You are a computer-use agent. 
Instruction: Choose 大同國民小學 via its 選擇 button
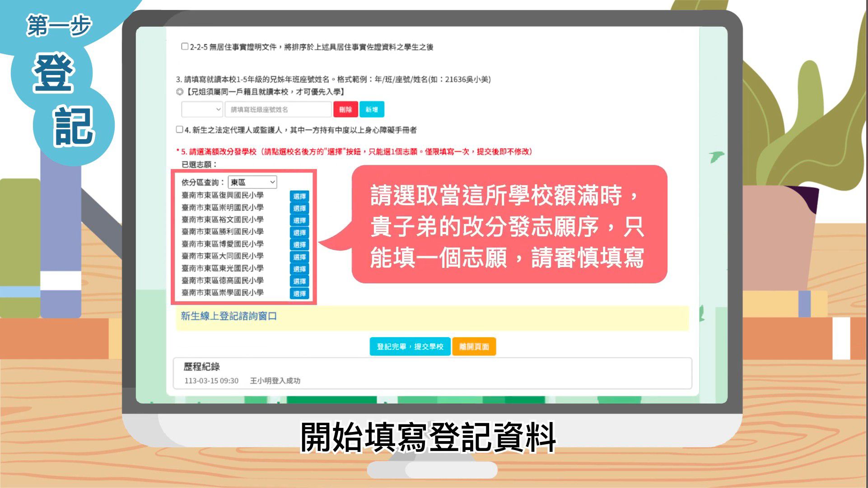tap(299, 257)
